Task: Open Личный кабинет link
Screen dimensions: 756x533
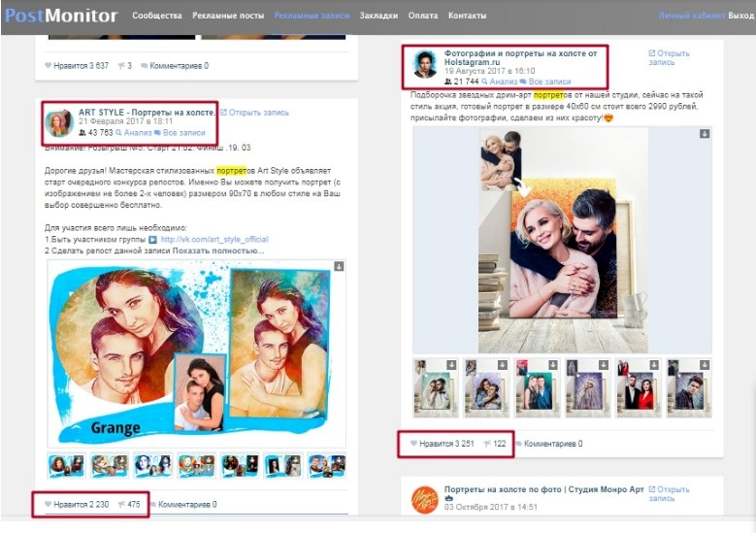Action: [692, 16]
